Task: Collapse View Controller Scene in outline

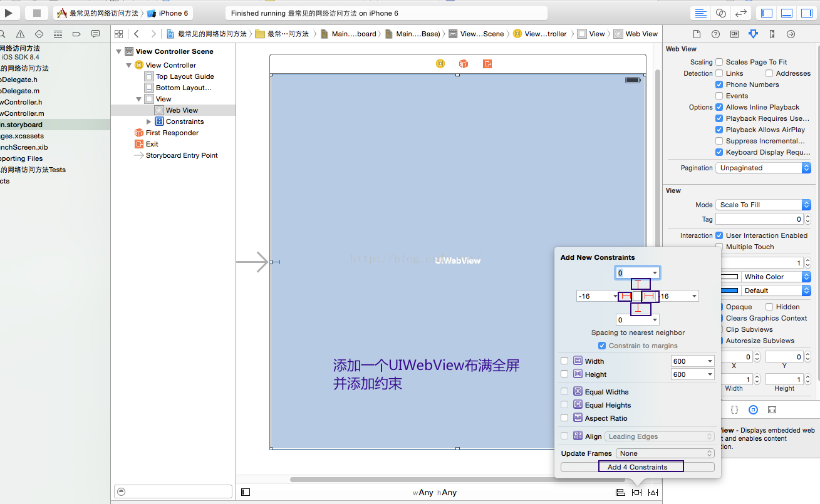Action: (x=119, y=51)
